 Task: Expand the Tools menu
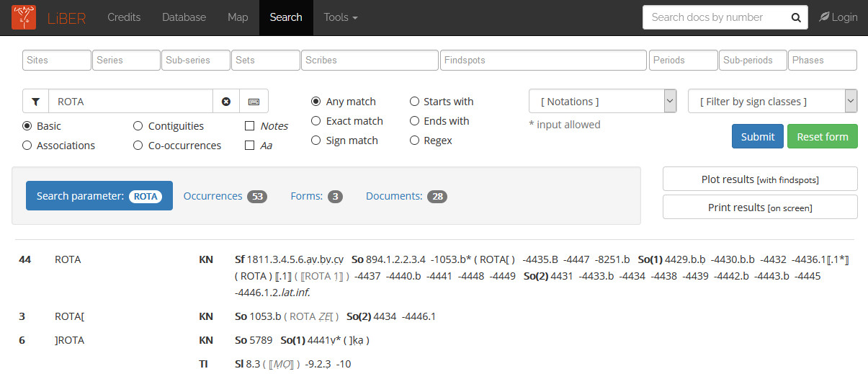coord(341,17)
